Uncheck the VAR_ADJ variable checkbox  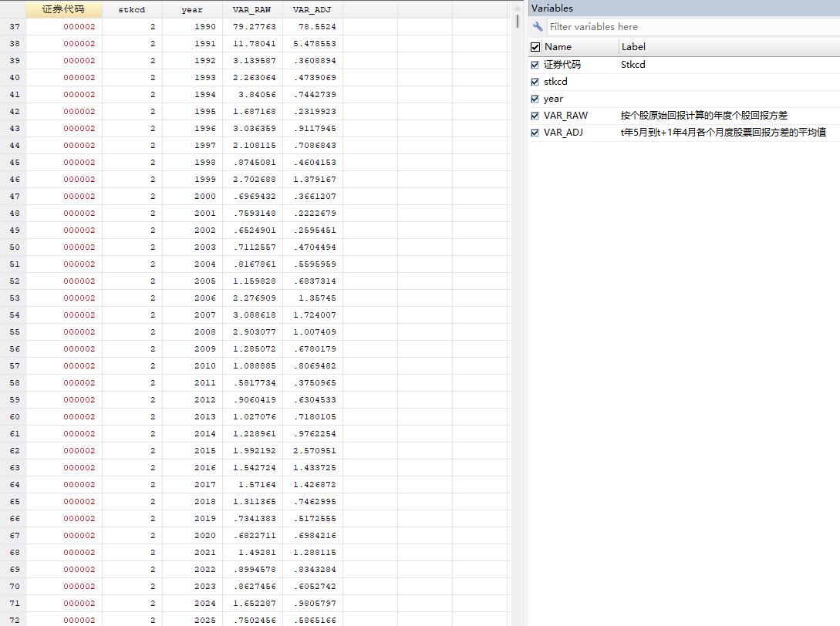tap(535, 133)
